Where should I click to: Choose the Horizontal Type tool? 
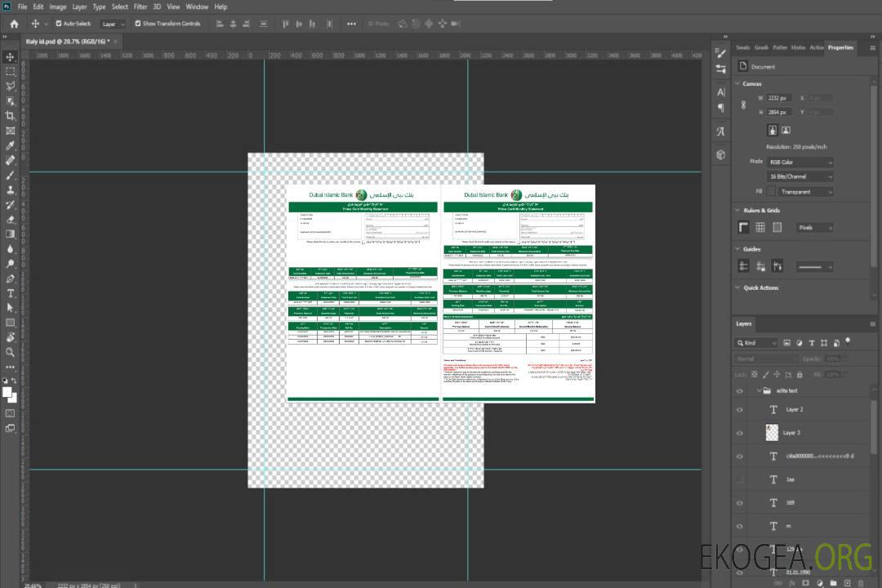coord(11,293)
